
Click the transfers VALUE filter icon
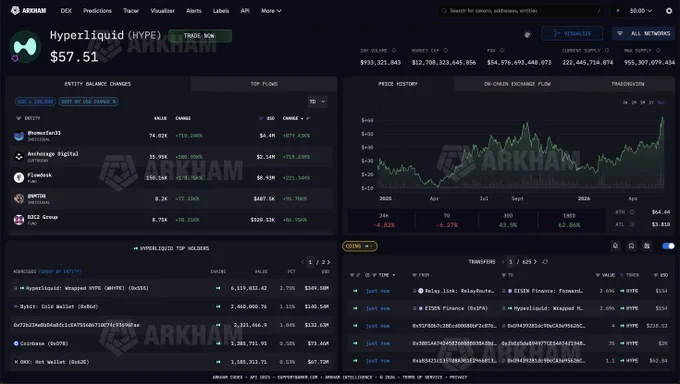pos(598,275)
